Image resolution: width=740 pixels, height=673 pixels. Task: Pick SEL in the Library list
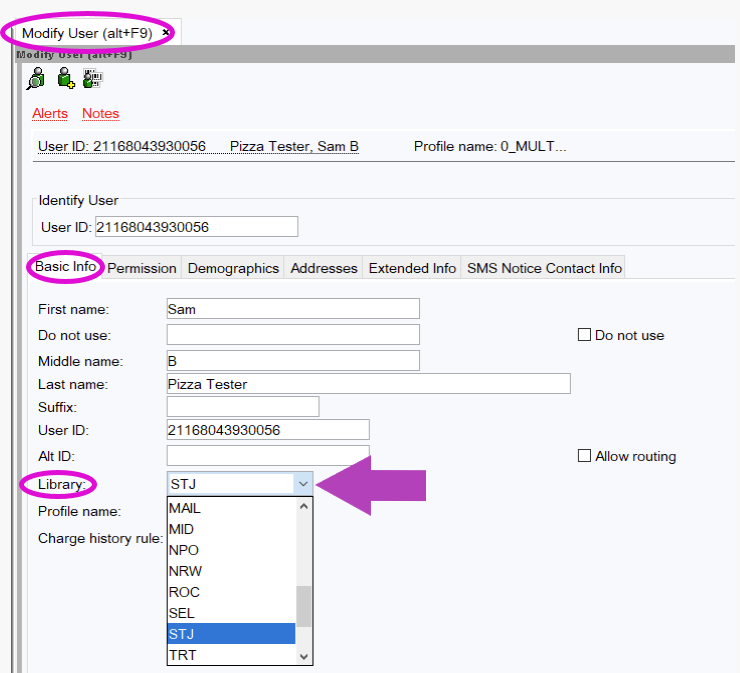pyautogui.click(x=232, y=613)
